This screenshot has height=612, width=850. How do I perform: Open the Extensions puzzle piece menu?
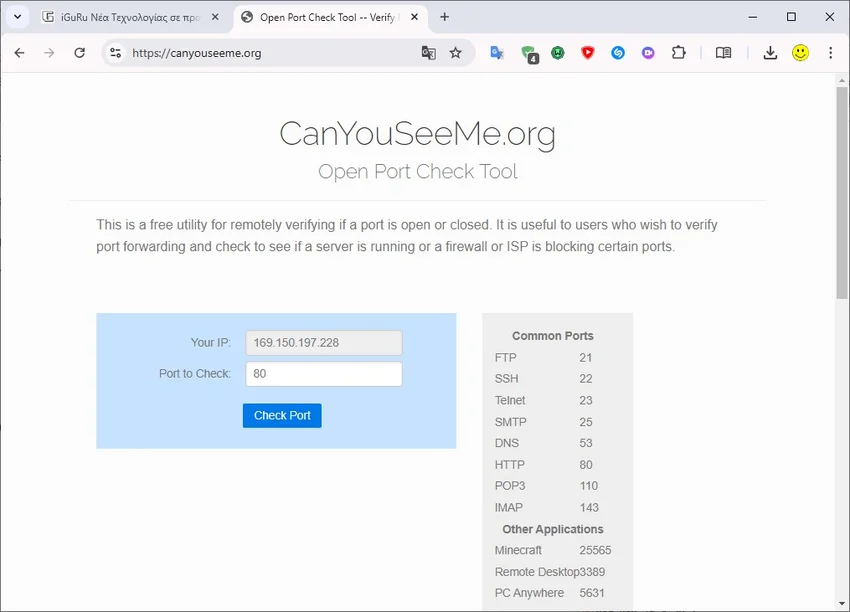[x=679, y=53]
